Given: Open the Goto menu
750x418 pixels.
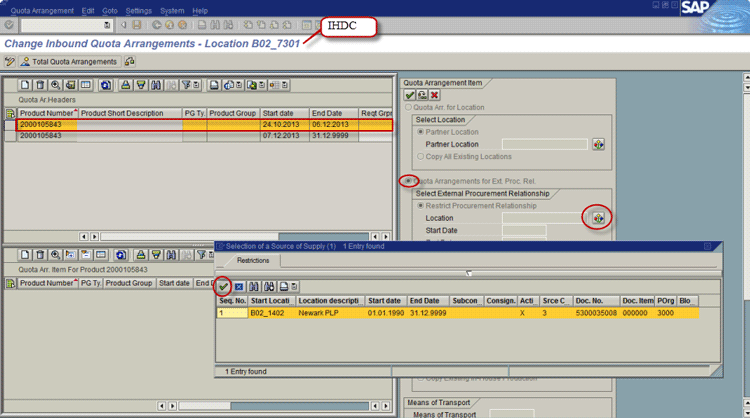Looking at the screenshot, I should 110,11.
